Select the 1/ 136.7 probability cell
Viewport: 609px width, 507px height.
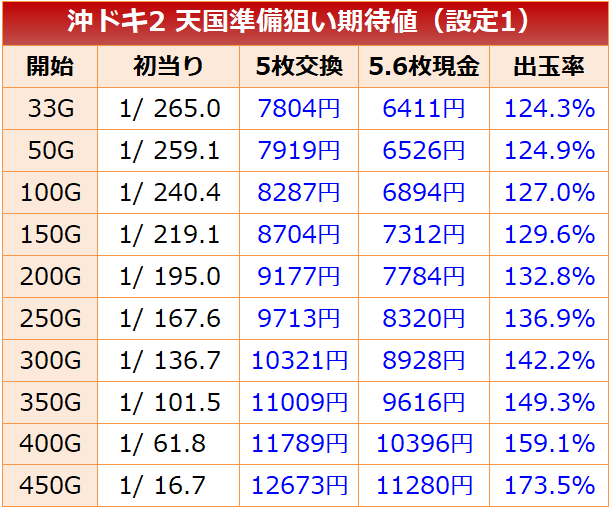(x=169, y=360)
